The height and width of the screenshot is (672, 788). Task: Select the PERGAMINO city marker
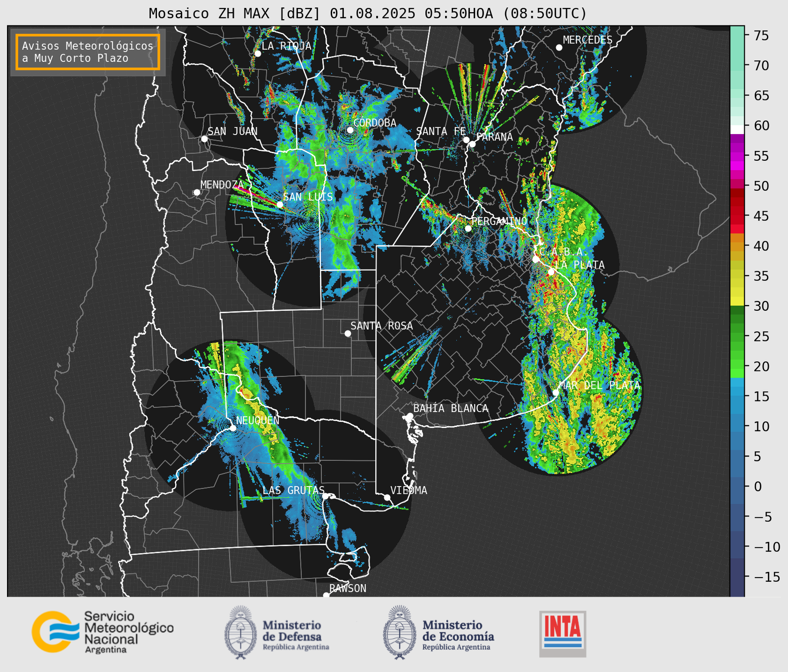(468, 228)
